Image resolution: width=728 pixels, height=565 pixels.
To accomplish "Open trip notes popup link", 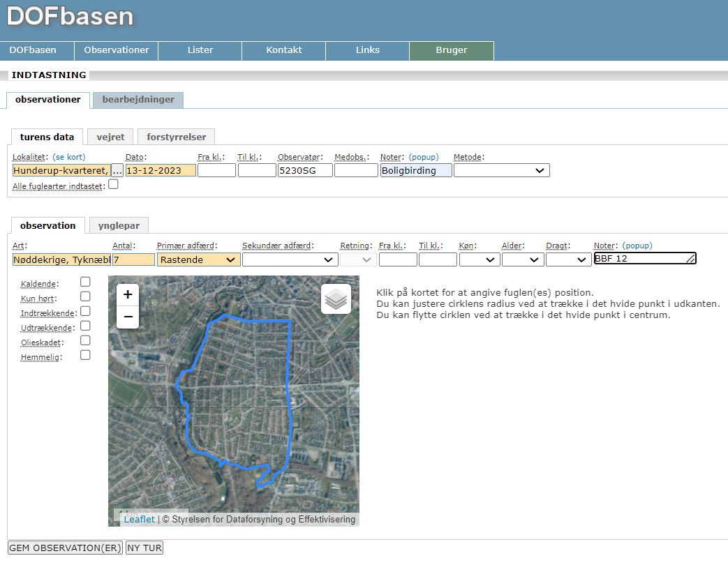I will [x=424, y=157].
